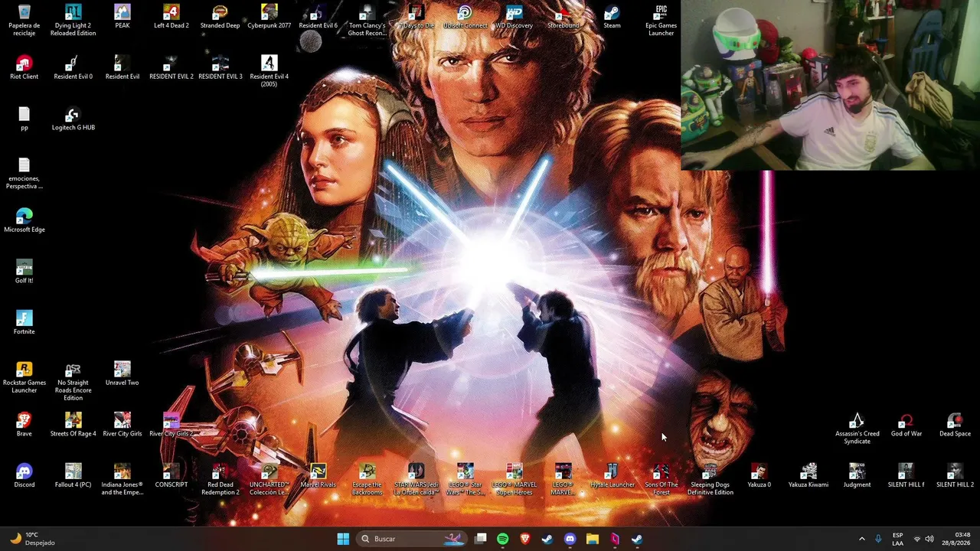980x551 pixels.
Task: Select the Resident Evil 0 shortcut
Action: click(73, 67)
